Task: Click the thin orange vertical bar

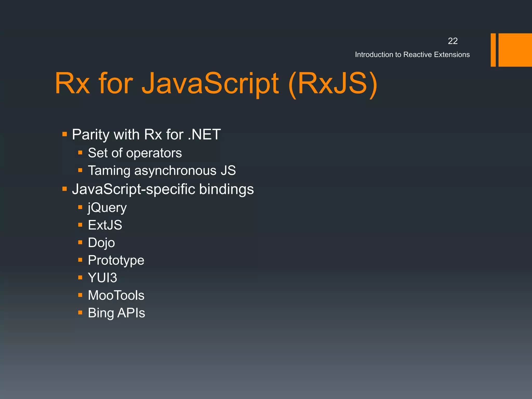Action: pos(493,50)
